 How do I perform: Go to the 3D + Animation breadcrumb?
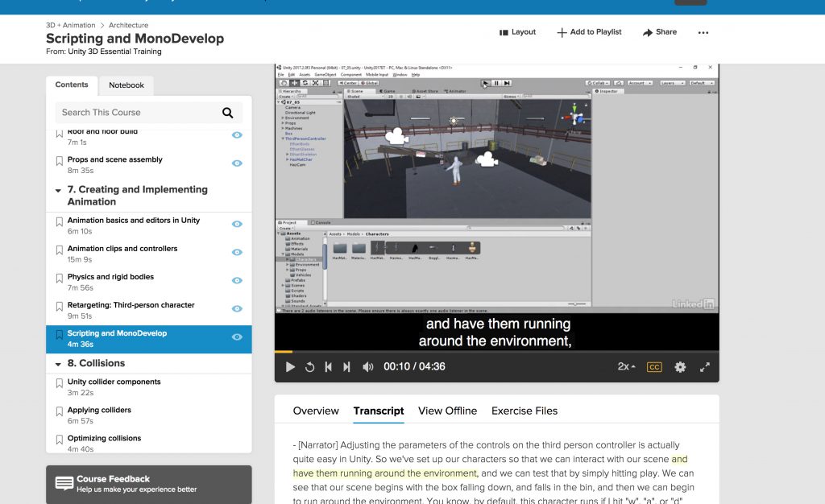pos(71,25)
